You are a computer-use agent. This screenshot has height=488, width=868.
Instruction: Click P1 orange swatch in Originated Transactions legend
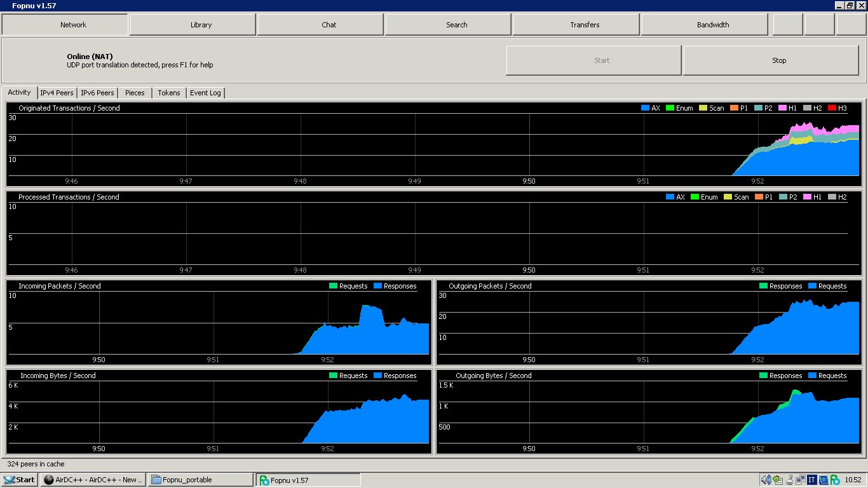(734, 108)
